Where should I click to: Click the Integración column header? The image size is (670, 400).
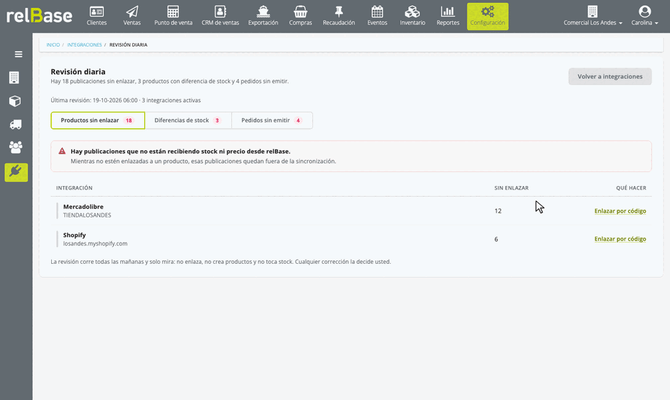(74, 188)
